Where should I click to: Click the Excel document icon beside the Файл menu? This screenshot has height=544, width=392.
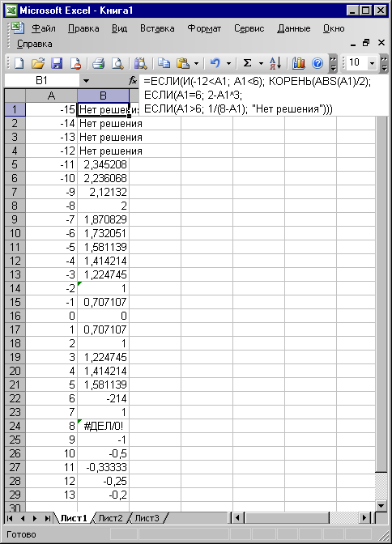click(17, 28)
